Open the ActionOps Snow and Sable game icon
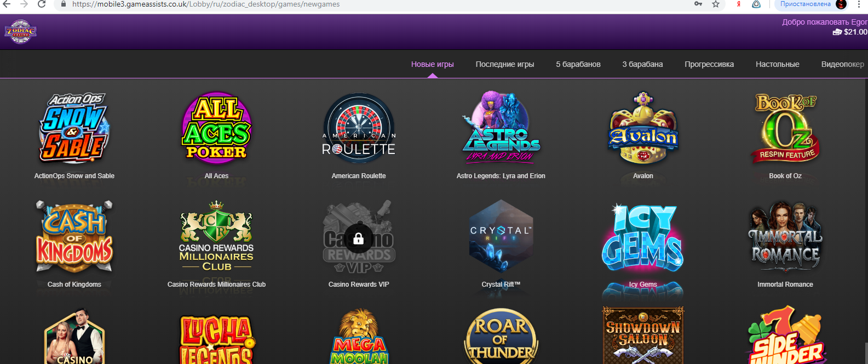 [74, 128]
